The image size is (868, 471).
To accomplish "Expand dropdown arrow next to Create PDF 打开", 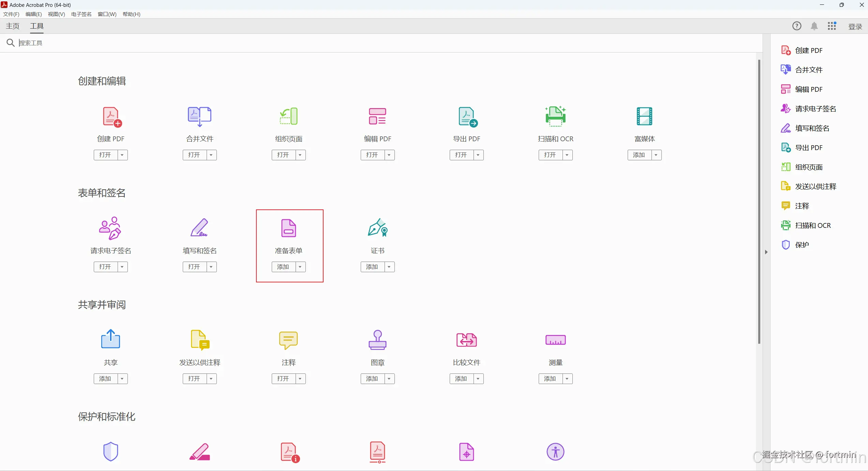I will [122, 155].
